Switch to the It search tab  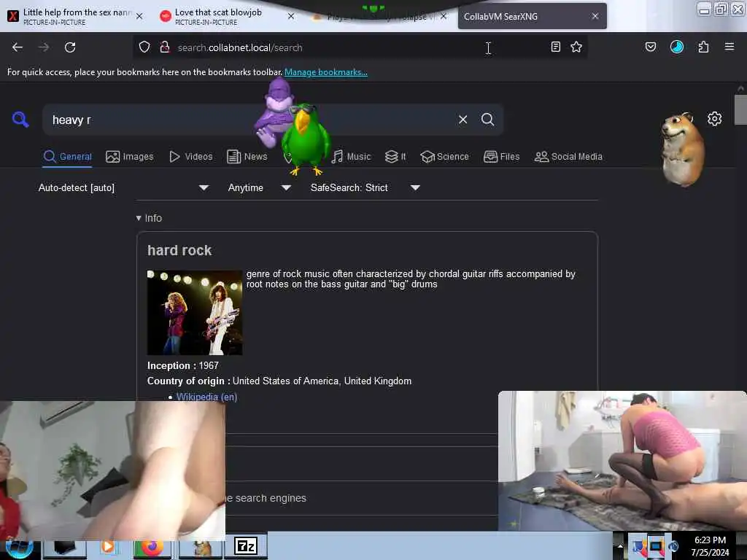(x=395, y=157)
